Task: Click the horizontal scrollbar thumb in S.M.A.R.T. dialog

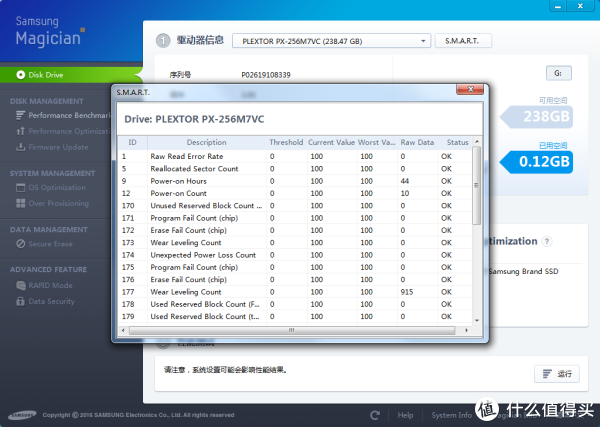Action: [292, 330]
